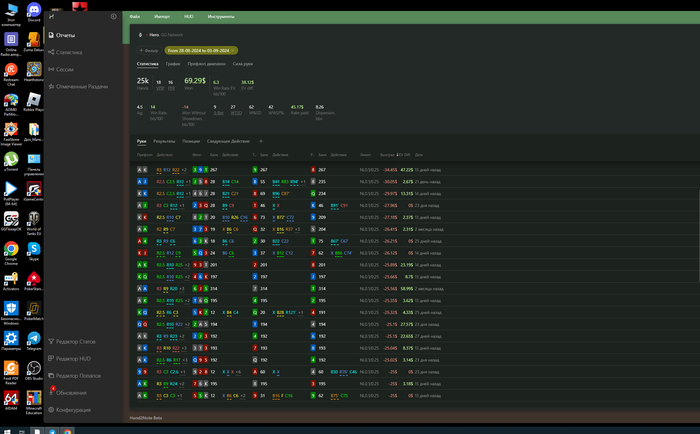Viewport: 700px width, 434px height.
Task: Click the add Фильтр button
Action: pos(148,49)
